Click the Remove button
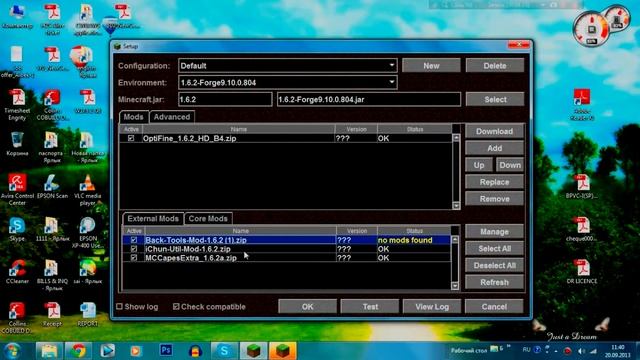 click(494, 199)
